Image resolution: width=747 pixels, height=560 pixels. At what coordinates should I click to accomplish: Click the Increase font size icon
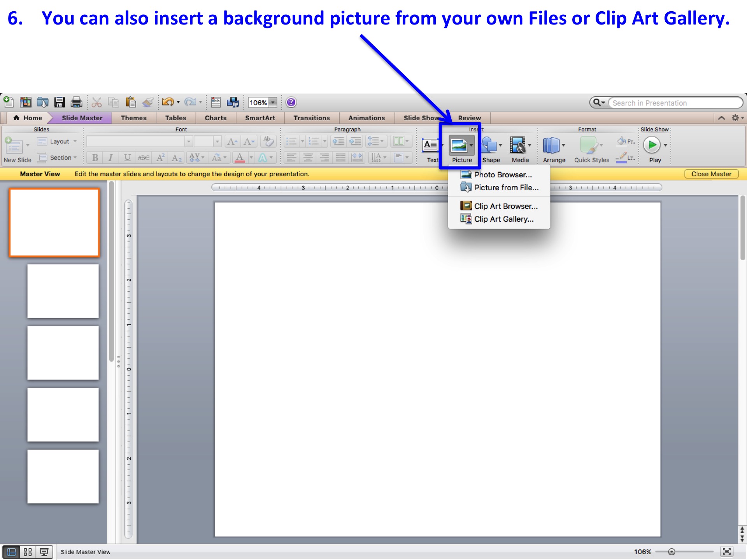pyautogui.click(x=233, y=141)
